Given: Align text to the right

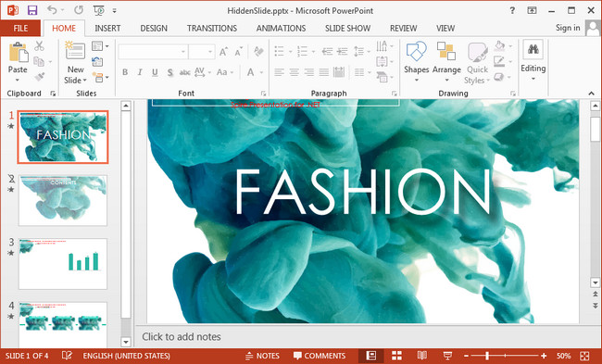Looking at the screenshot, I should [309, 72].
